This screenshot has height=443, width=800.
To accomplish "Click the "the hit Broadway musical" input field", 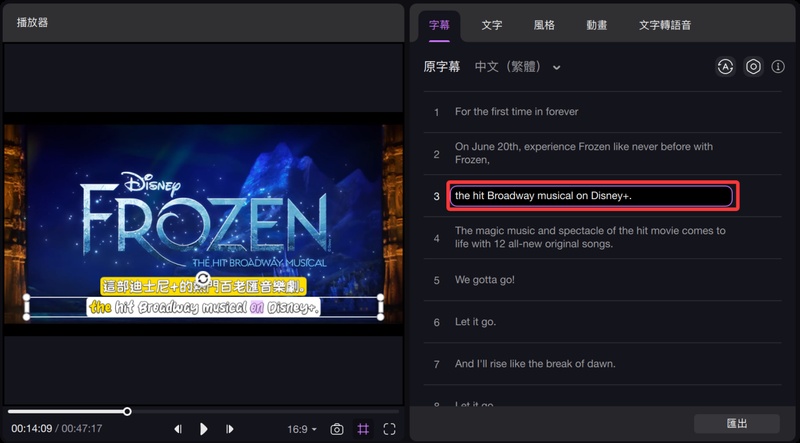I will [x=591, y=196].
